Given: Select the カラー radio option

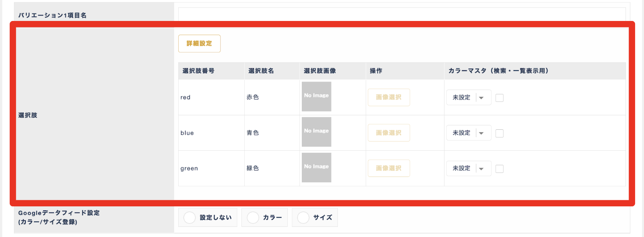Looking at the screenshot, I should [x=264, y=218].
